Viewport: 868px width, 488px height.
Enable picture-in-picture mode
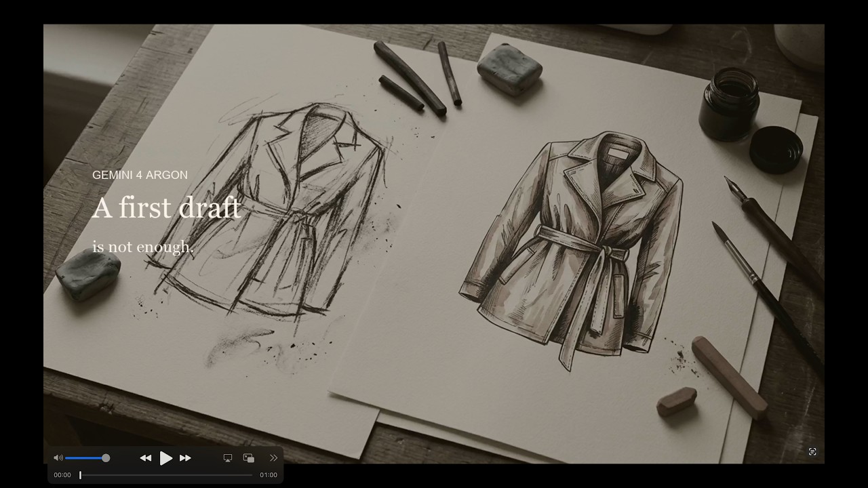coord(249,458)
